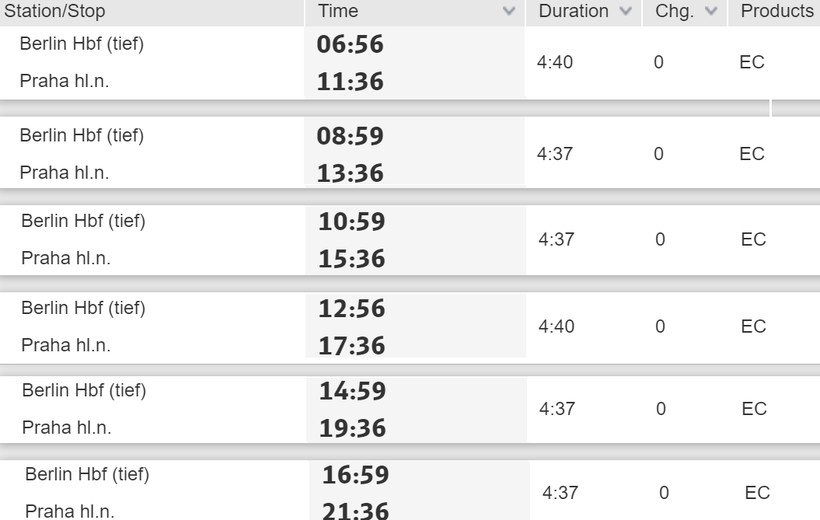820x520 pixels.
Task: Click the 21:36 arrival time
Action: tap(355, 511)
